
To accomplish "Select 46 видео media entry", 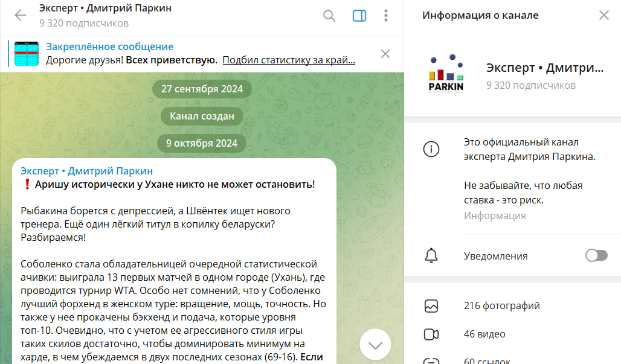I will coord(484,334).
